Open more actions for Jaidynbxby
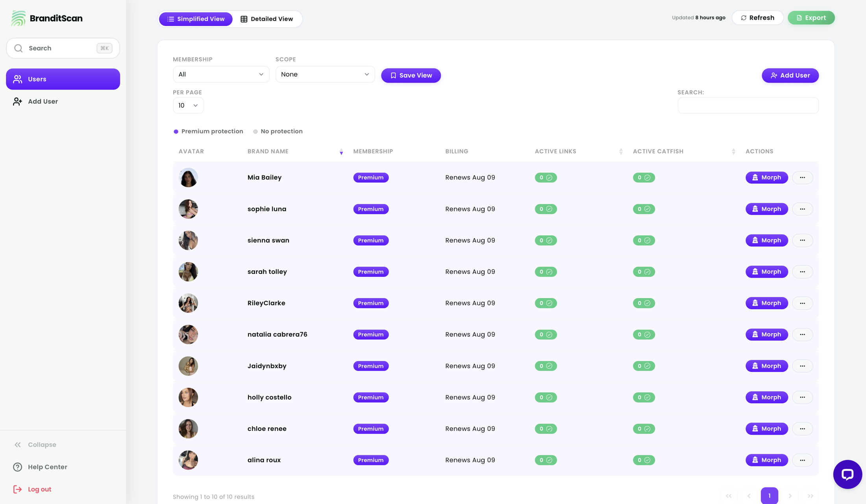 tap(802, 366)
